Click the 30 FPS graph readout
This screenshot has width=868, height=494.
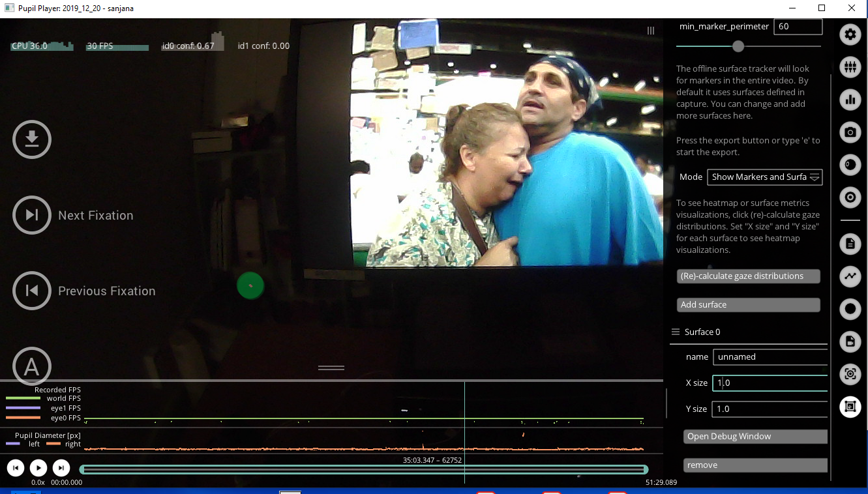[117, 46]
